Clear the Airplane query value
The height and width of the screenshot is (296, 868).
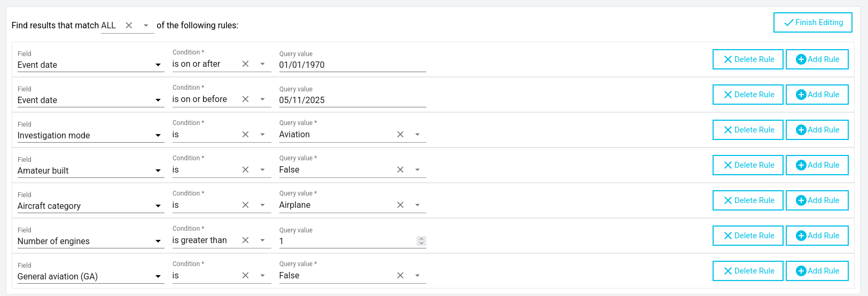pyautogui.click(x=400, y=205)
